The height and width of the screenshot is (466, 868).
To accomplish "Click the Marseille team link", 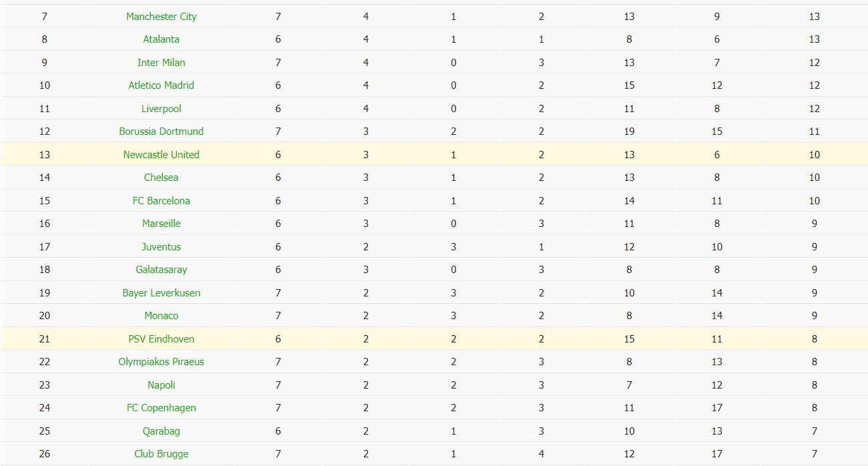I will coord(161,224).
